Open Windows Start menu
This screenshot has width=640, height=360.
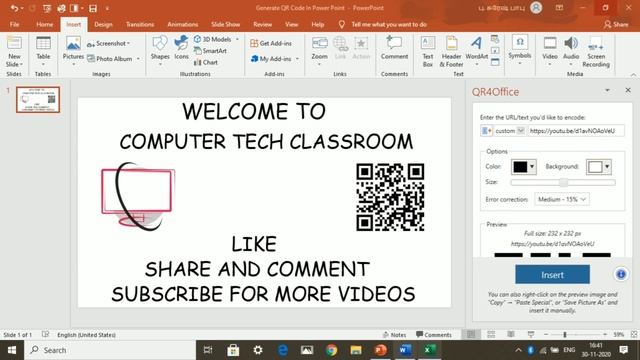pos(12,350)
